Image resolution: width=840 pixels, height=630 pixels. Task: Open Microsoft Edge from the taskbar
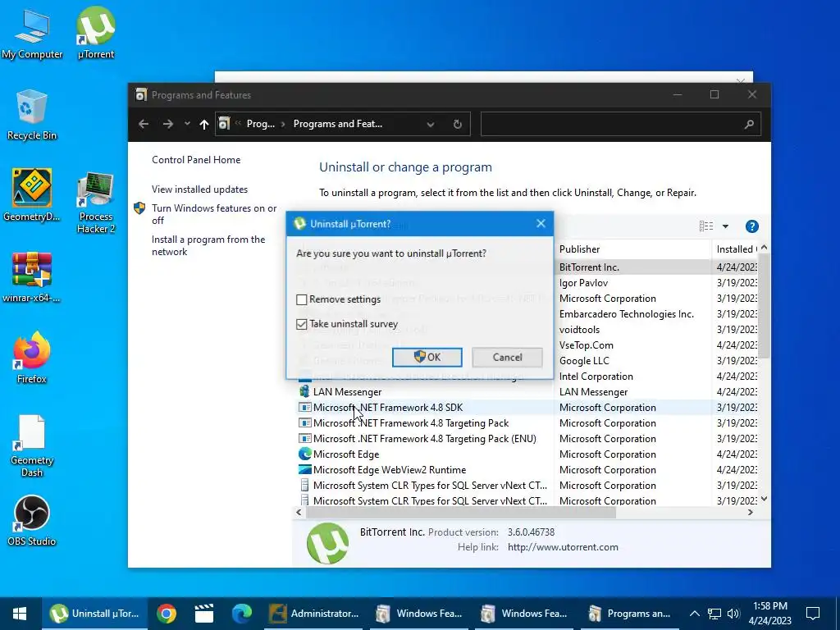(242, 613)
